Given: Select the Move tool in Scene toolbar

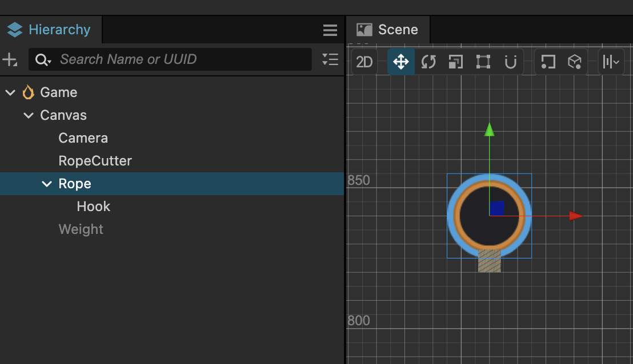Looking at the screenshot, I should click(x=400, y=62).
